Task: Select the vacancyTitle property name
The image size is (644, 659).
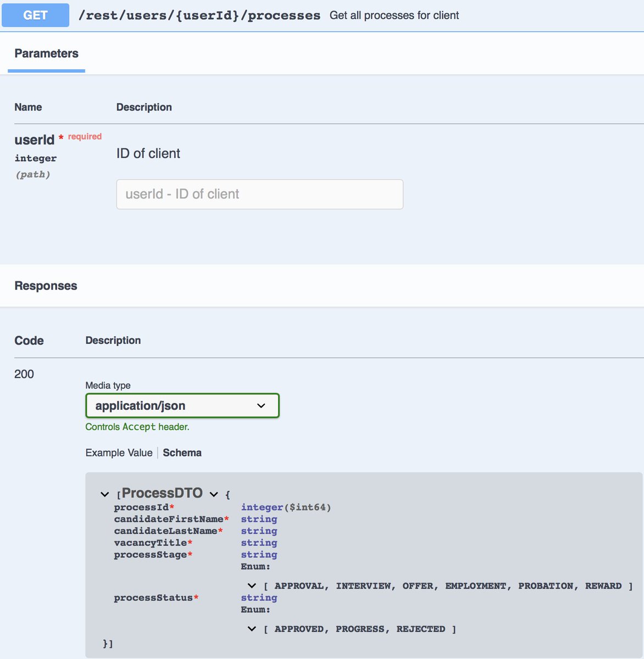Action: click(151, 543)
